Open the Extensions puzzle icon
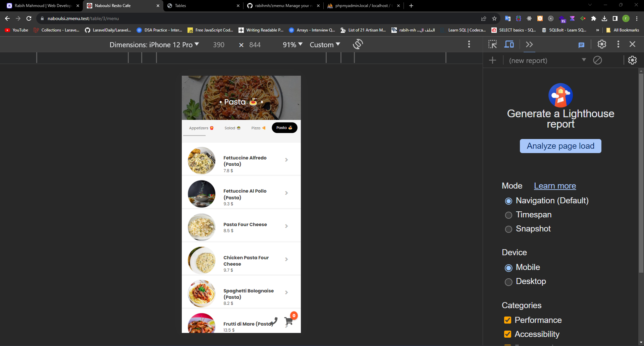Screen dimensions: 644x346 tap(594, 18)
